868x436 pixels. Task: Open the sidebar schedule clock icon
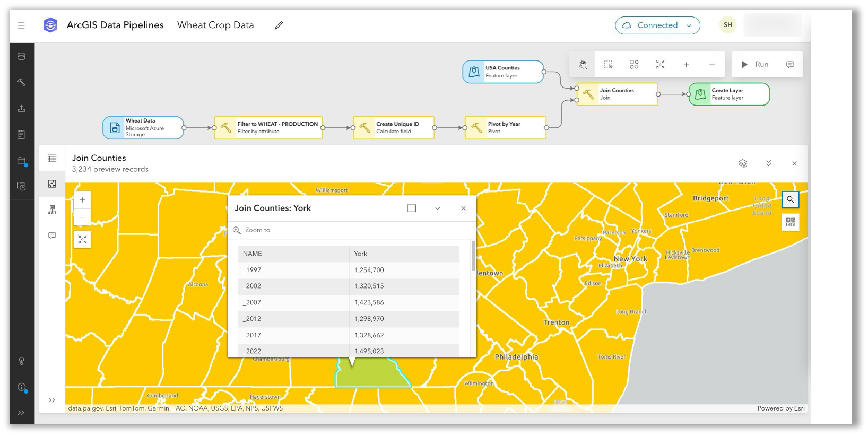(x=21, y=186)
